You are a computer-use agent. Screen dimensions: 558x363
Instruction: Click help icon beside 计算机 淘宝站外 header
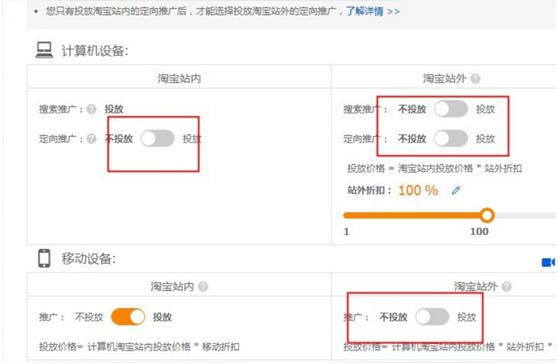[x=475, y=78]
